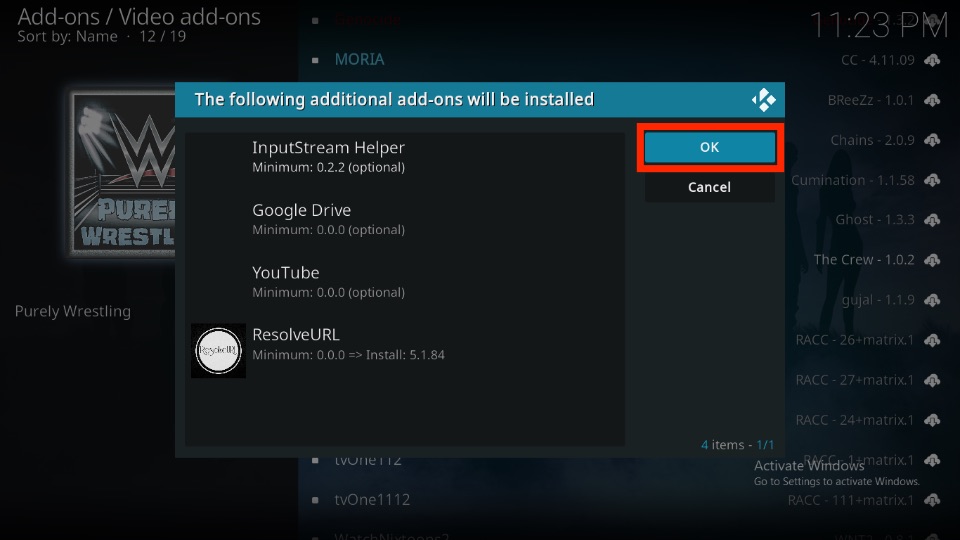Click the Cumination - 1.1.58 version label
This screenshot has width=960, height=540.
click(x=853, y=180)
